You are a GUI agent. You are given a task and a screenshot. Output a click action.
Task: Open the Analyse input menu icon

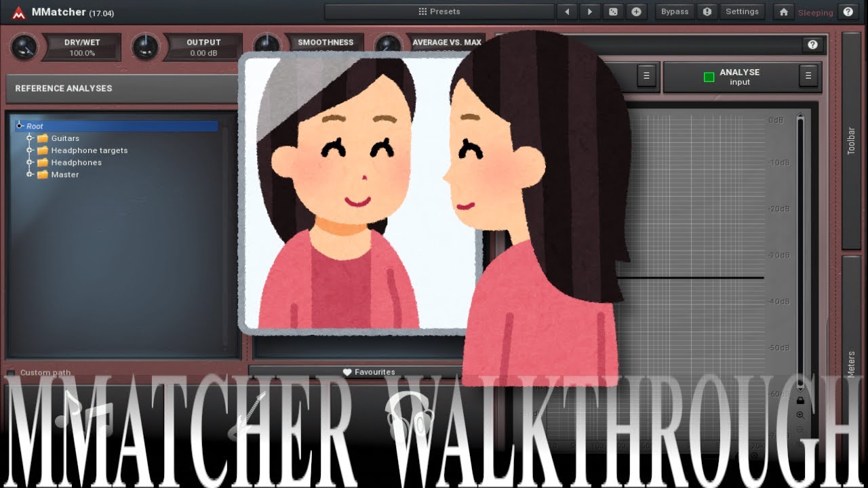pyautogui.click(x=808, y=76)
